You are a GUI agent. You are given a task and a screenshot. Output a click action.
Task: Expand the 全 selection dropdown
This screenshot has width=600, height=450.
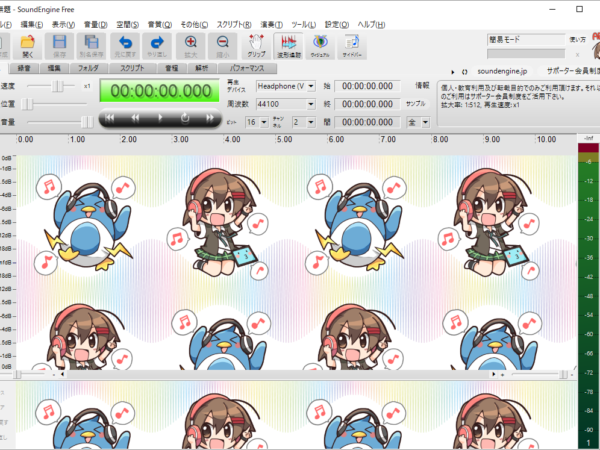point(426,122)
